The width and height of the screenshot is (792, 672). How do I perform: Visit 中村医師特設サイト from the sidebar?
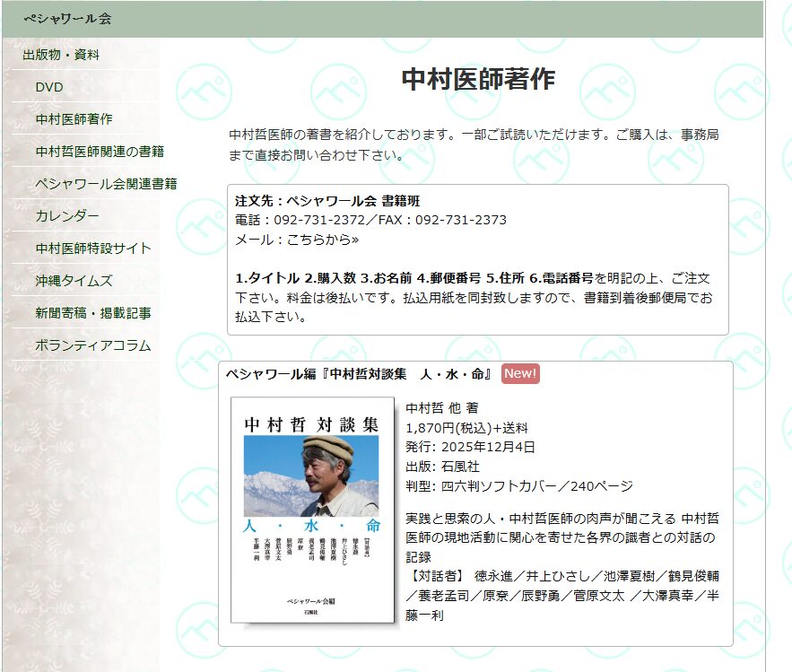(x=93, y=249)
